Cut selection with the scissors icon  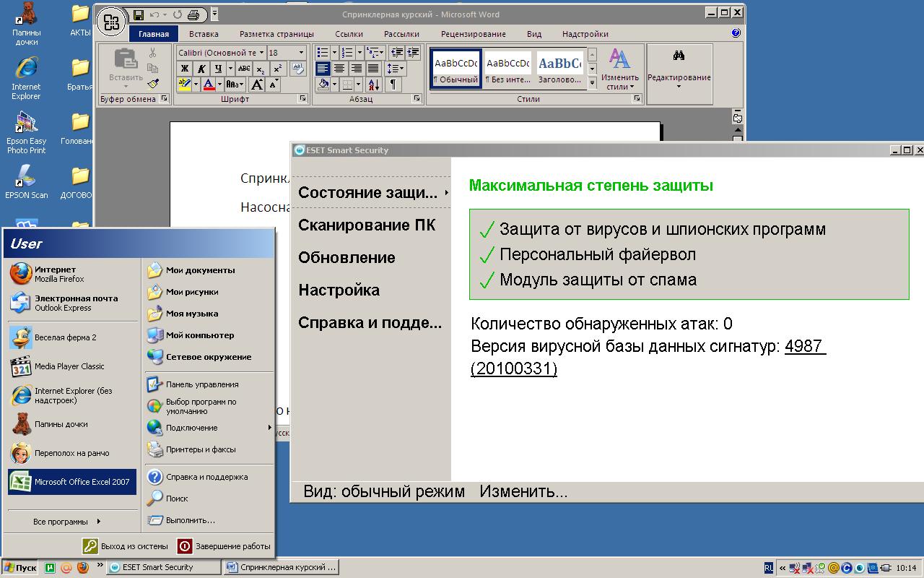(152, 53)
